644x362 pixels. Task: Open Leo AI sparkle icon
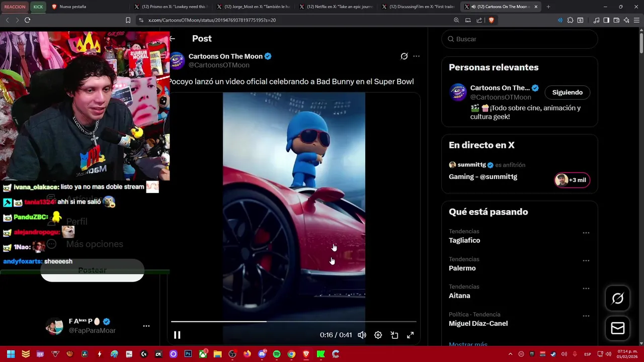click(626, 20)
